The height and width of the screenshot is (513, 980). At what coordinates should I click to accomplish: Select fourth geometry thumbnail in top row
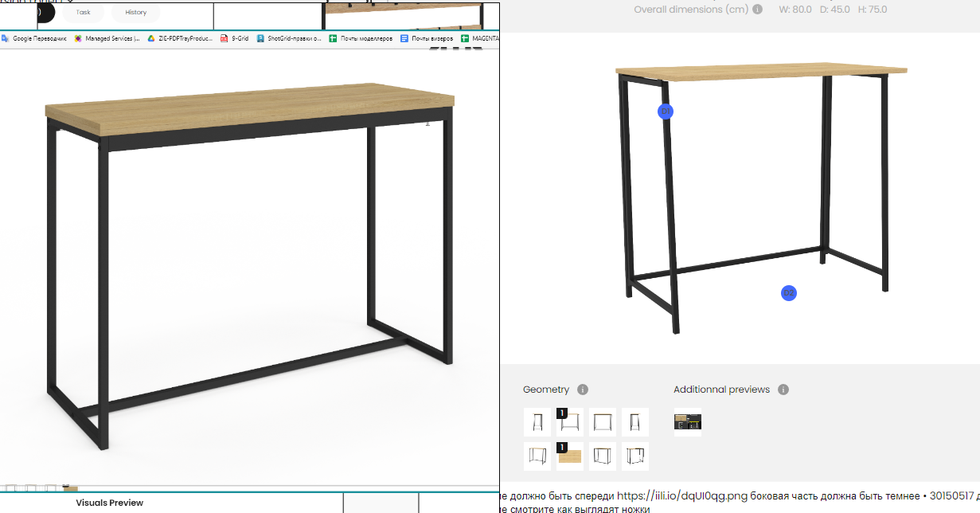point(635,422)
